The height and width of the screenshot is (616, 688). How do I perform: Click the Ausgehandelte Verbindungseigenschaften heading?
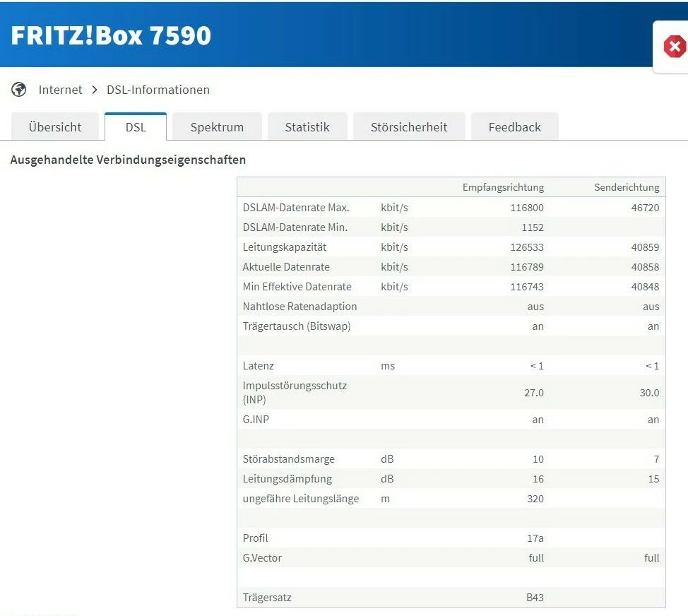128,160
